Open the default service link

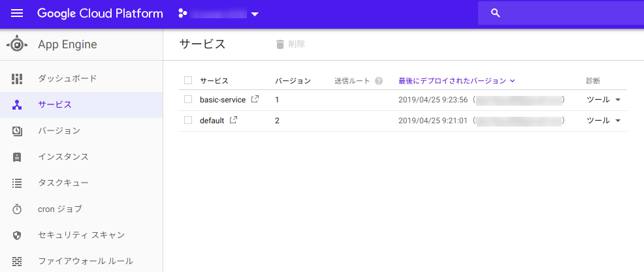[212, 121]
